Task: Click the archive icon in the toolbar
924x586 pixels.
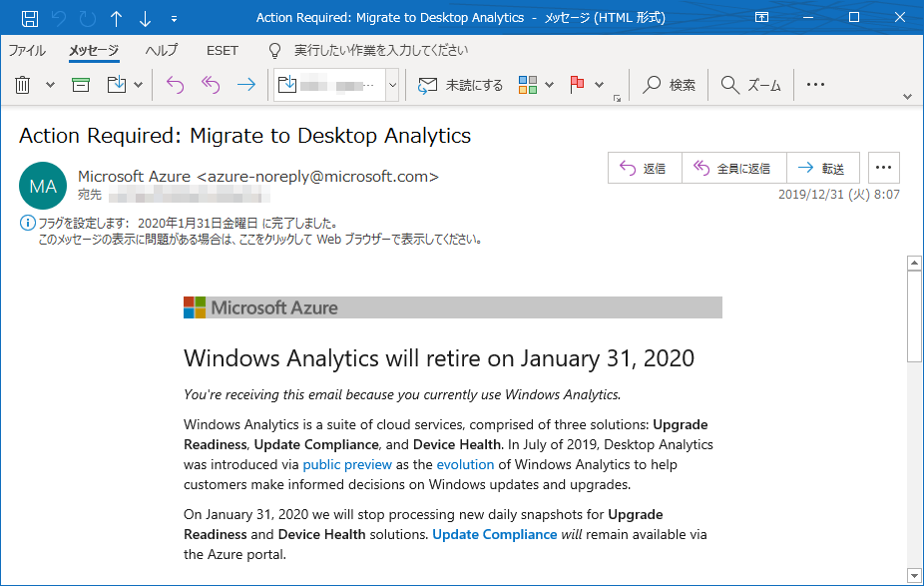Action: 79,84
